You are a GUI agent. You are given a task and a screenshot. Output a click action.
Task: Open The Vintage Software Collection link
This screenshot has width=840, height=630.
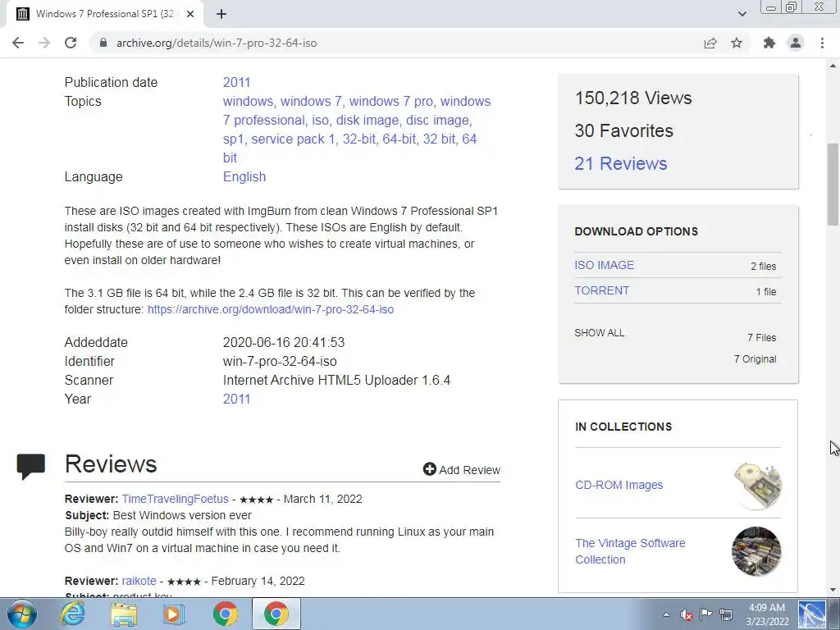click(x=630, y=551)
